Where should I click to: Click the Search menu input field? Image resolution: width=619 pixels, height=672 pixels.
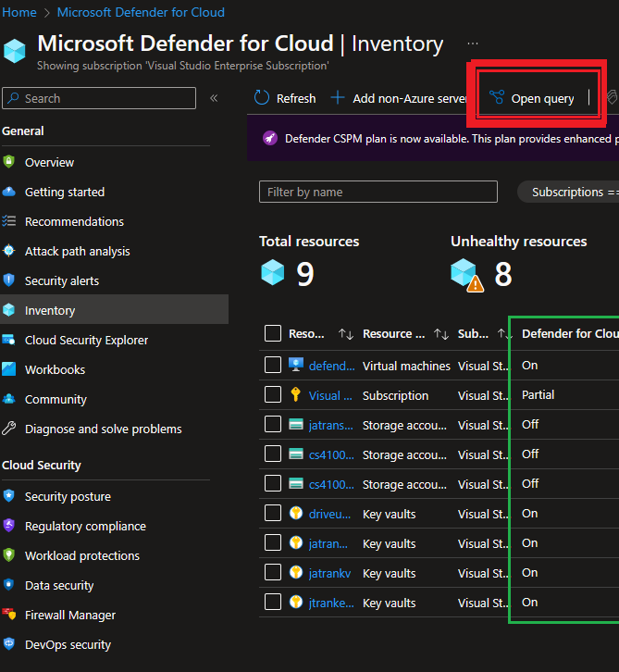coord(99,98)
